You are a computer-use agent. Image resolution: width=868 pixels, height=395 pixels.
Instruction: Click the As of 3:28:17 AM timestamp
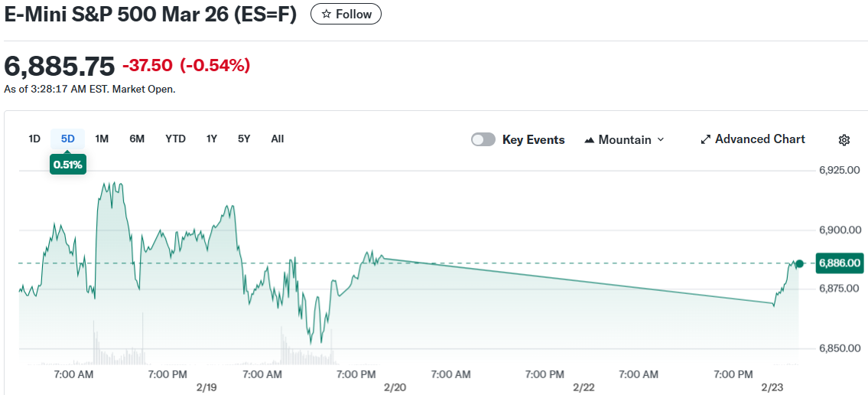pos(89,89)
